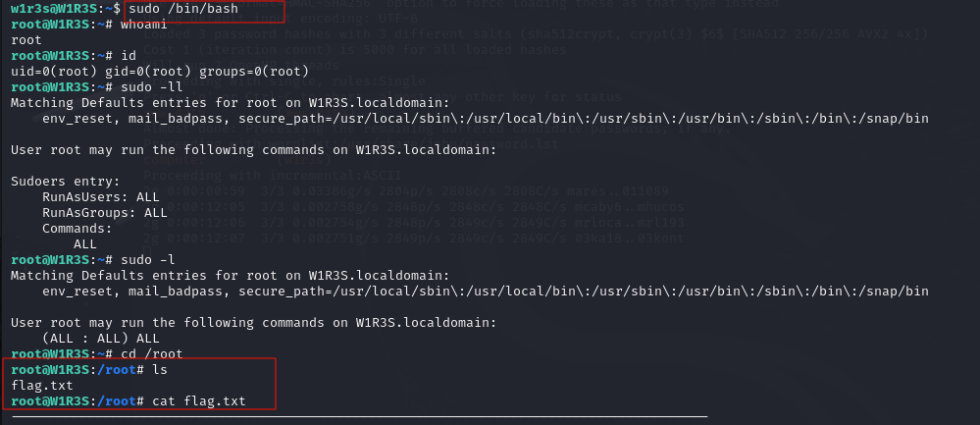This screenshot has height=425, width=980.
Task: Select the '(ALL : ALL) ALL' line
Action: click(x=101, y=338)
